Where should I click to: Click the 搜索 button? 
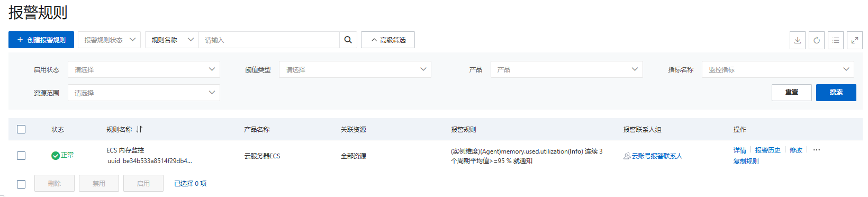coord(836,92)
